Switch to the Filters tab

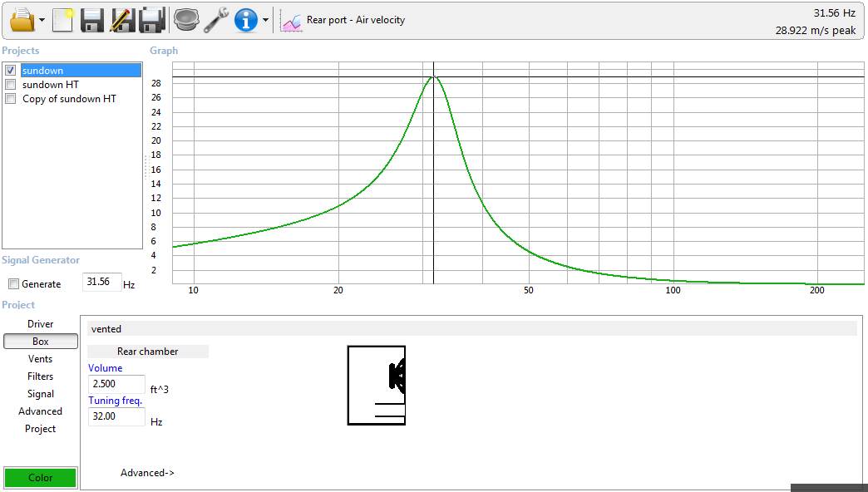(41, 376)
